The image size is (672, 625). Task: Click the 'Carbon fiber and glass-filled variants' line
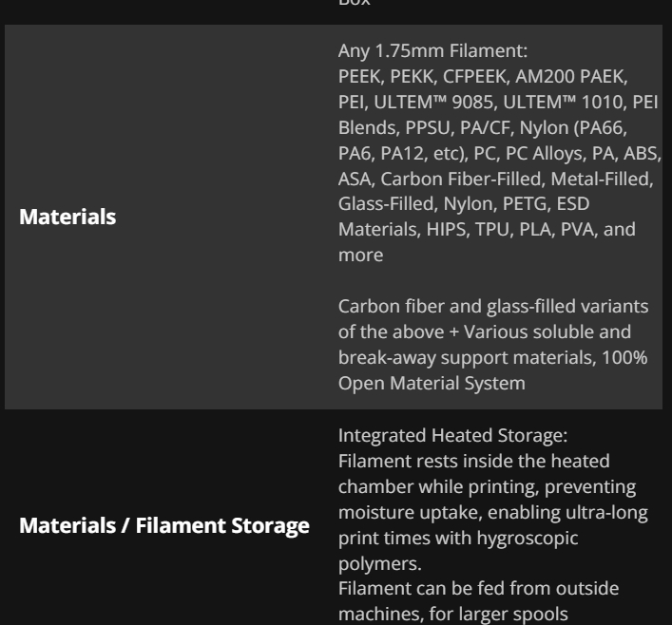(493, 306)
